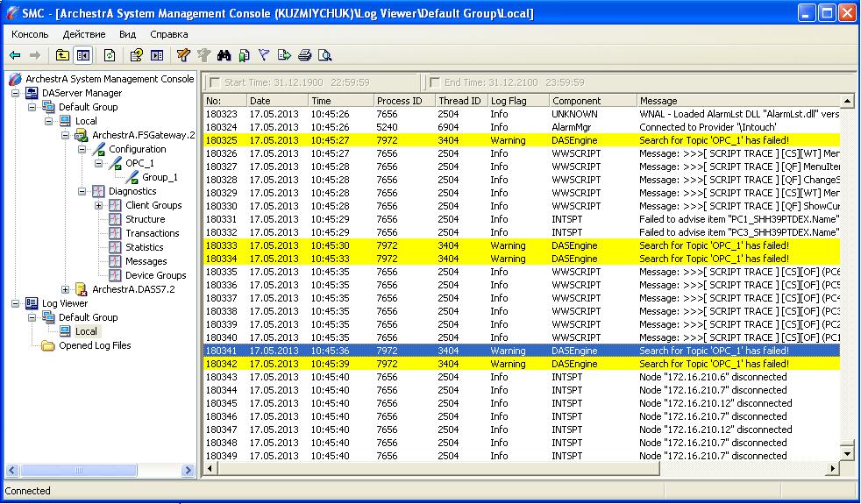Click the Find binoculars toolbar icon
The width and height of the screenshot is (861, 504).
pos(224,55)
